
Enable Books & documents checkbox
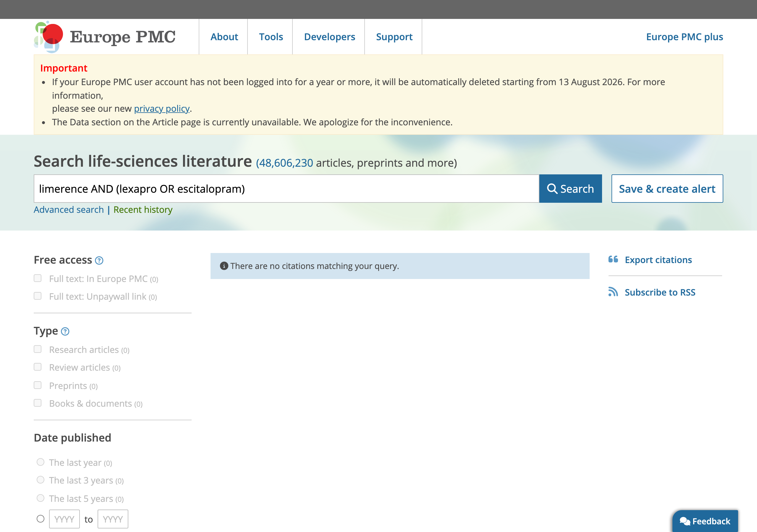point(38,403)
